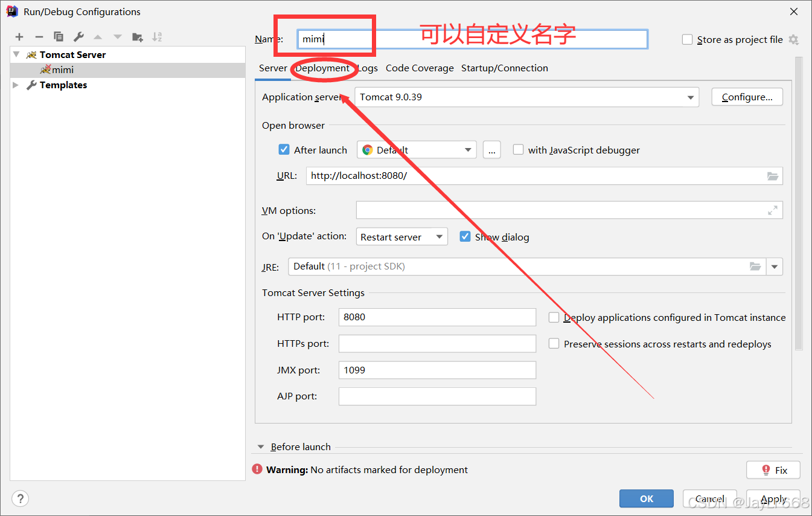Click the Configure... button
The height and width of the screenshot is (516, 812).
(x=747, y=97)
